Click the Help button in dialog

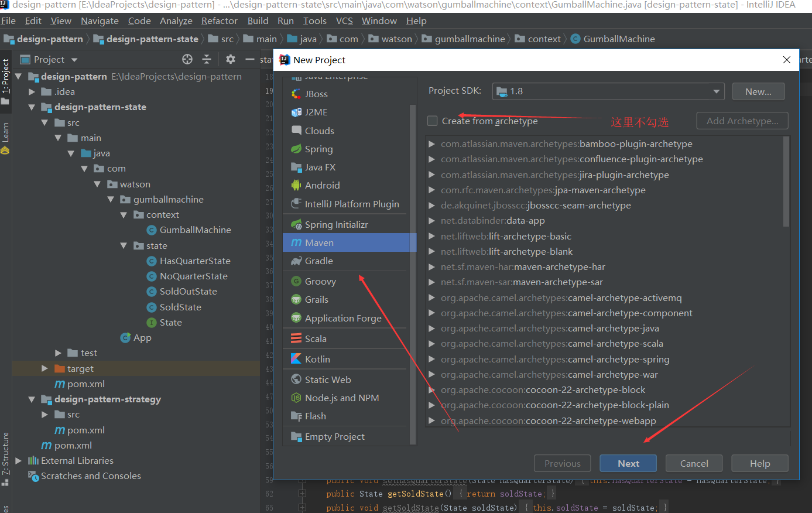760,463
